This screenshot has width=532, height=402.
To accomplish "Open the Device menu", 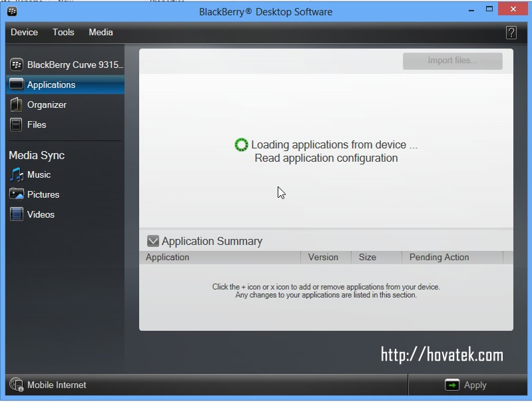I will 24,32.
